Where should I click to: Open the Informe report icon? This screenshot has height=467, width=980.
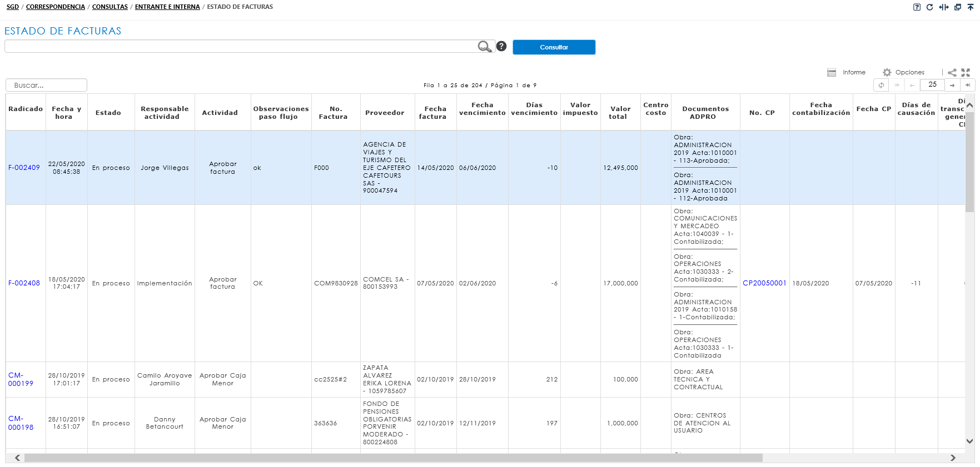tap(832, 73)
